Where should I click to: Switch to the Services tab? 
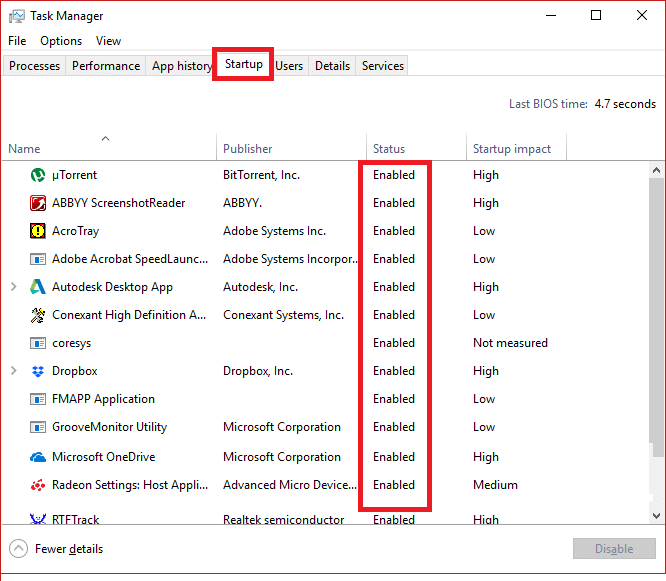tap(383, 66)
